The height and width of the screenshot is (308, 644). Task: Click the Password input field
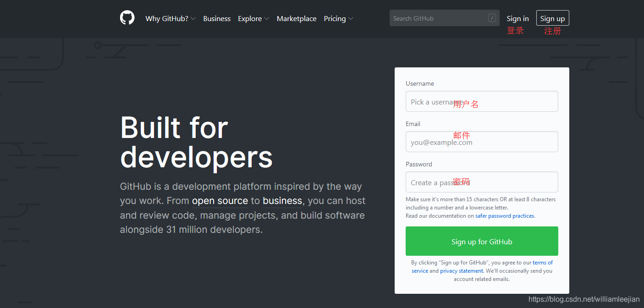pos(482,182)
